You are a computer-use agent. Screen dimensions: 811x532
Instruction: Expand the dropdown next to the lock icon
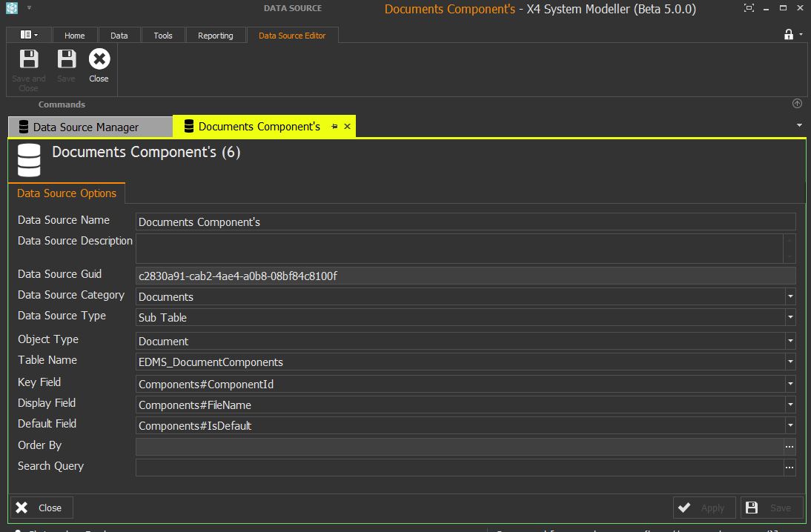point(801,34)
